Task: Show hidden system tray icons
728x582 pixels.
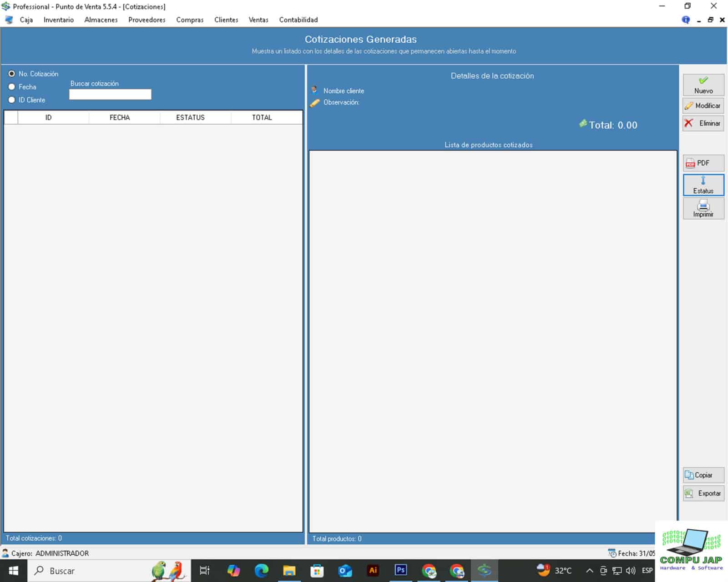Action: tap(590, 571)
